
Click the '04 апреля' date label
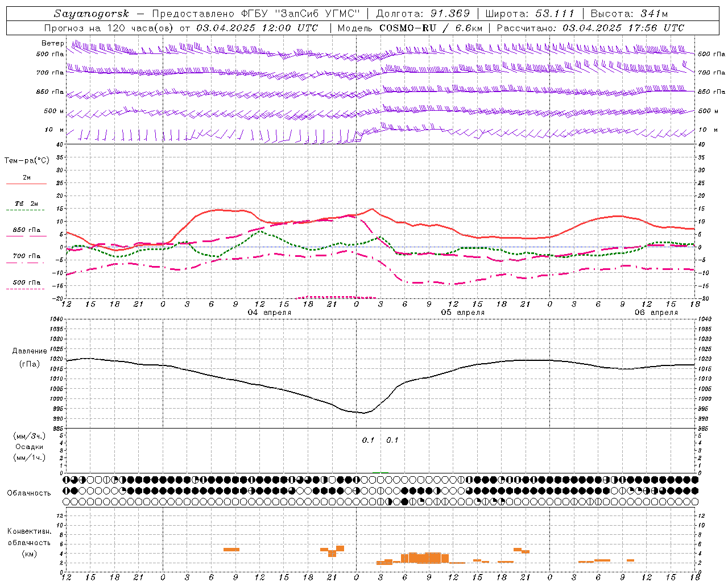click(x=270, y=313)
